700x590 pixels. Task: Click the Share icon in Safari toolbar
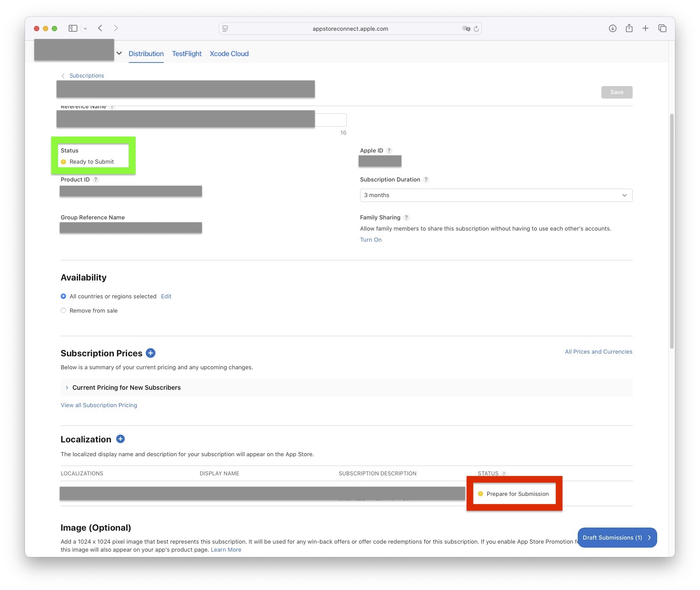(629, 29)
